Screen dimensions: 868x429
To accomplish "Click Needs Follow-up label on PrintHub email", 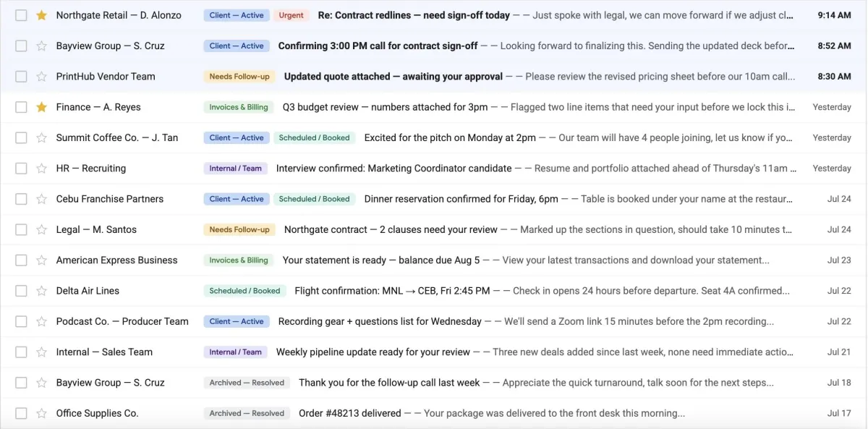I will 239,77.
